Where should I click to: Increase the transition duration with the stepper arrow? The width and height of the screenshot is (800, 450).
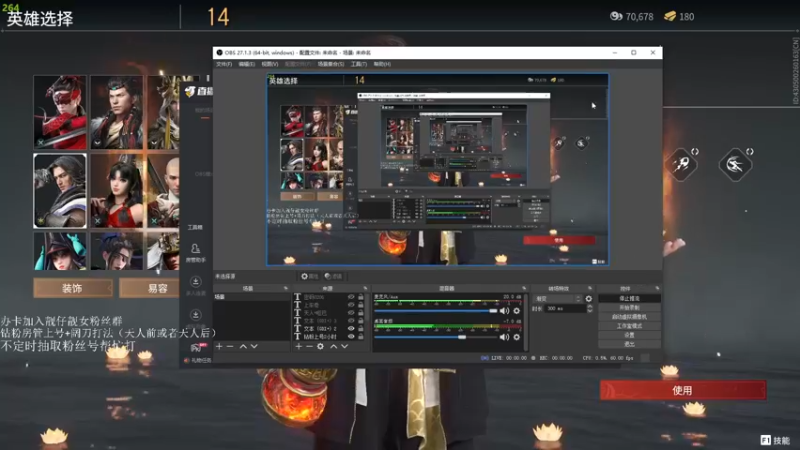[x=590, y=306]
